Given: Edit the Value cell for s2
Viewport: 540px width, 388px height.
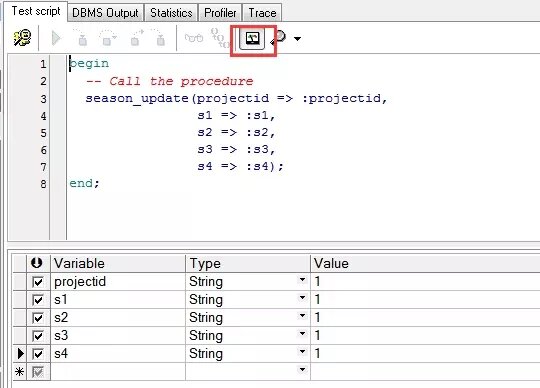Looking at the screenshot, I should point(425,318).
